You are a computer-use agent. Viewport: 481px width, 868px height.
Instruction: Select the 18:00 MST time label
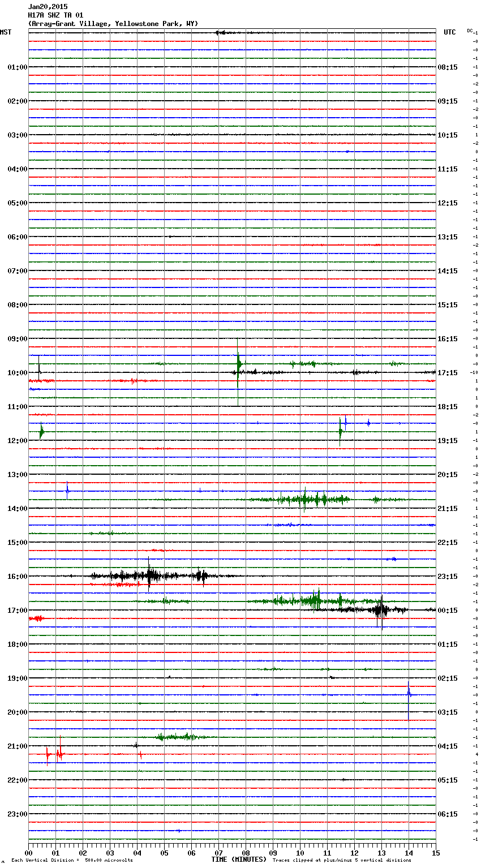[17, 644]
